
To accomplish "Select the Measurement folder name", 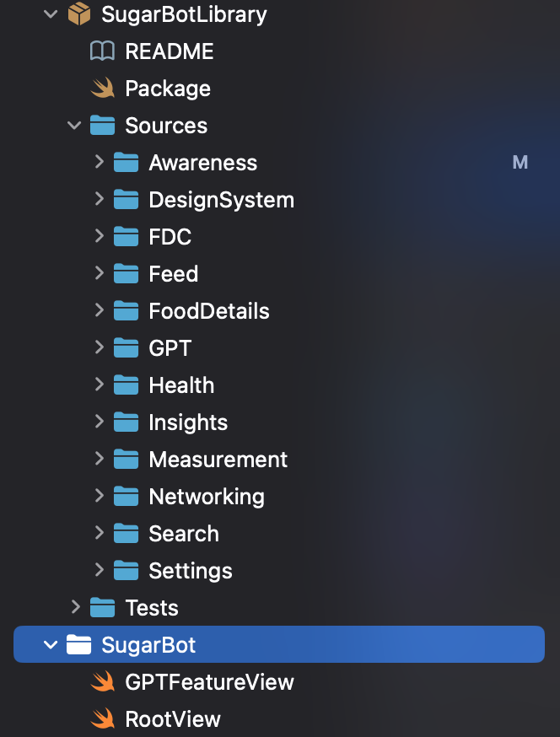I will (x=218, y=460).
